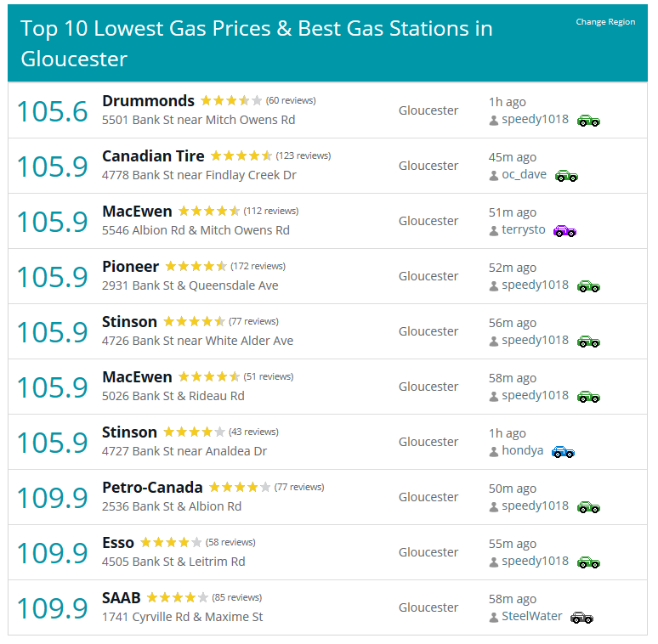Click the star rating for Canadian Tire

tap(241, 156)
